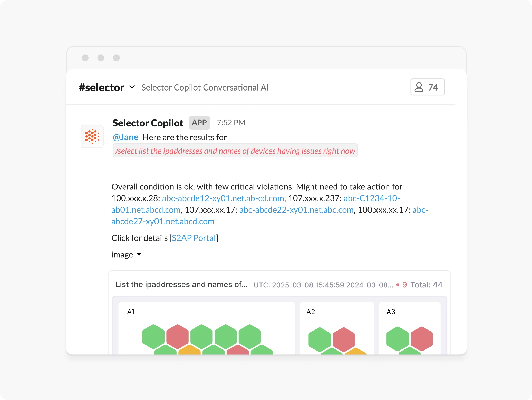532x400 pixels.
Task: Click the message timestamp 7:52 PM
Action: tap(231, 123)
